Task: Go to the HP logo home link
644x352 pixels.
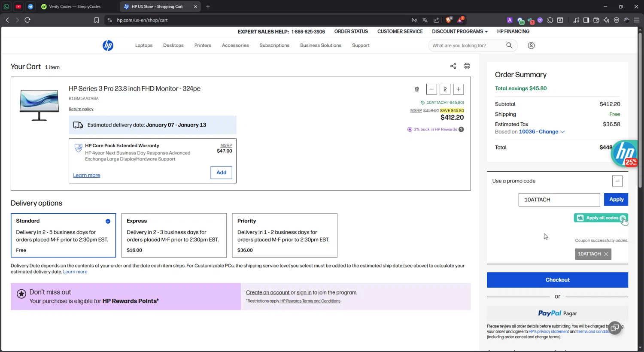Action: tap(108, 46)
